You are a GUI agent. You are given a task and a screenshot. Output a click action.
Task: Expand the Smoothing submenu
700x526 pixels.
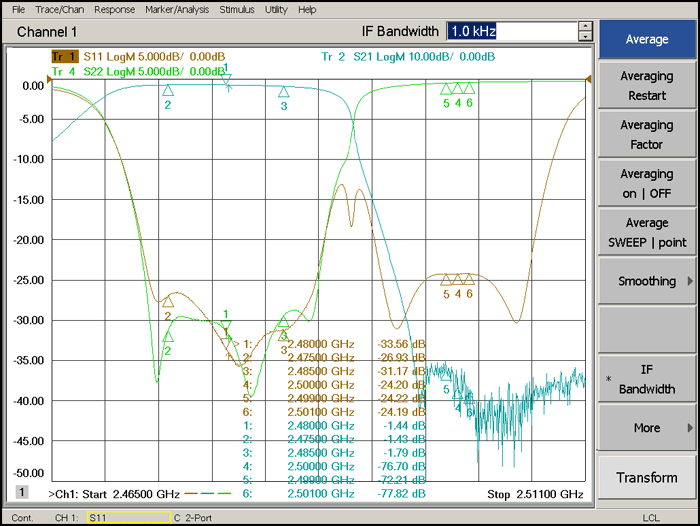[x=647, y=281]
